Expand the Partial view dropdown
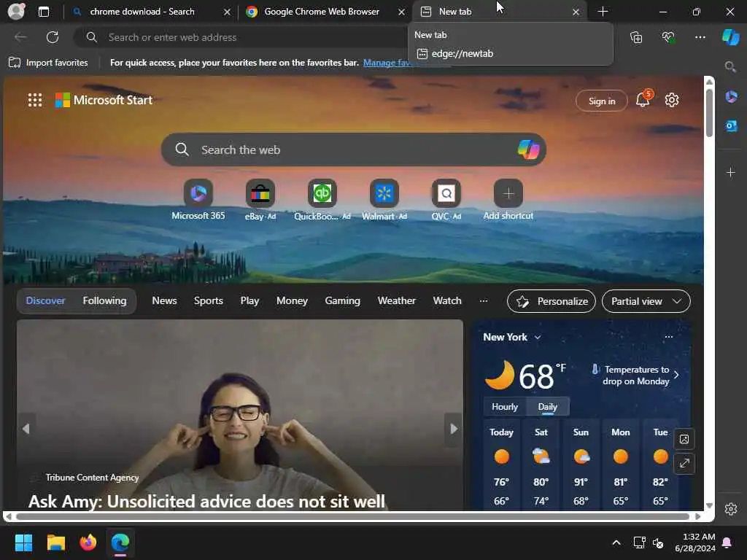This screenshot has height=560, width=747. [x=646, y=301]
